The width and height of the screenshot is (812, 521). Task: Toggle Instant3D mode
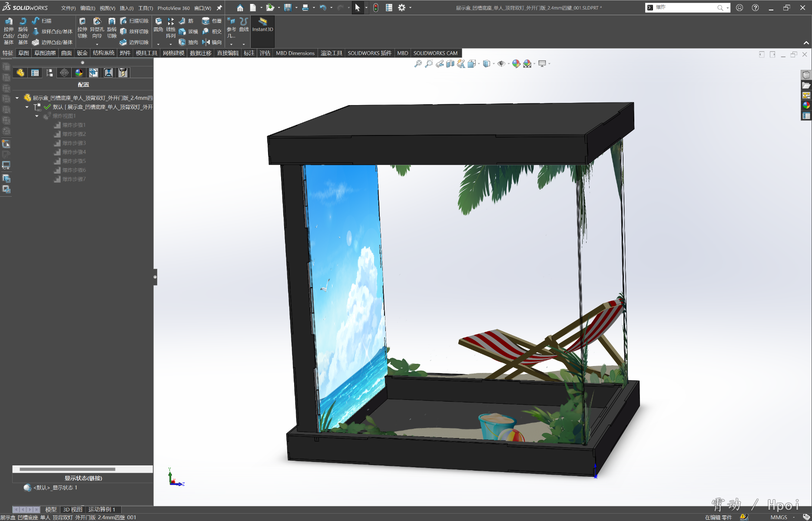coord(262,24)
